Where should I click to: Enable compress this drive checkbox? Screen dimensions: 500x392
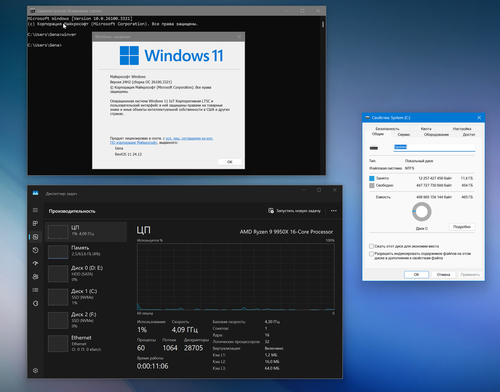pyautogui.click(x=371, y=246)
